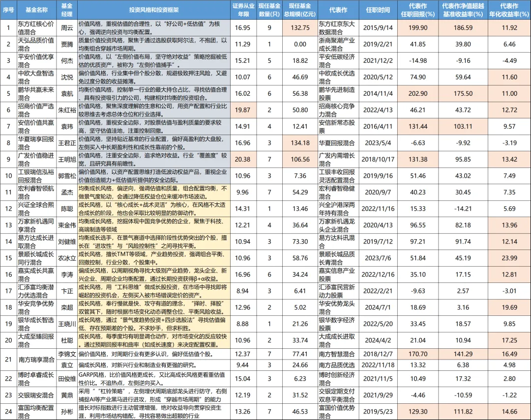Select the 代表作 column header

point(338,10)
